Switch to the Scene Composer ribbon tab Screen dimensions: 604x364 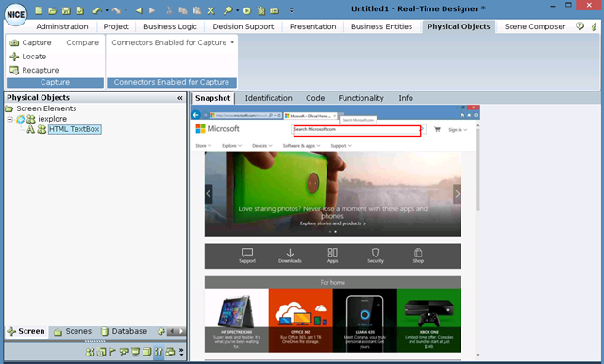[x=535, y=26]
